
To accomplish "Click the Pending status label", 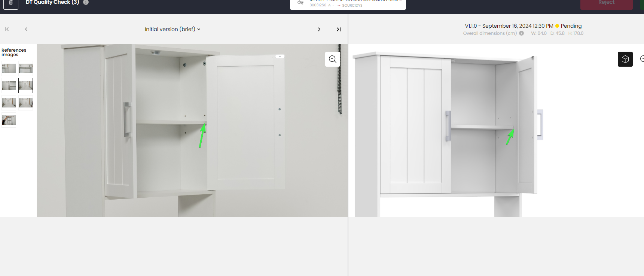I will click(571, 26).
